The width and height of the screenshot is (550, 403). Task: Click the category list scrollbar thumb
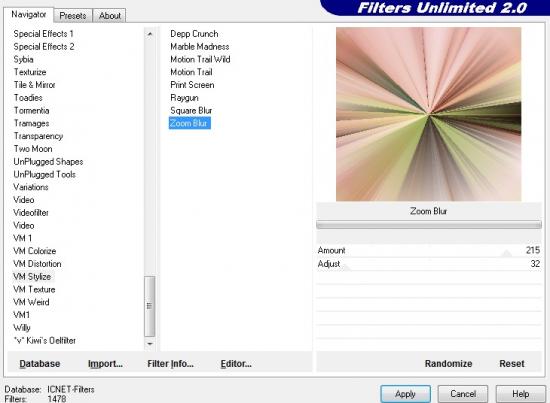point(150,306)
